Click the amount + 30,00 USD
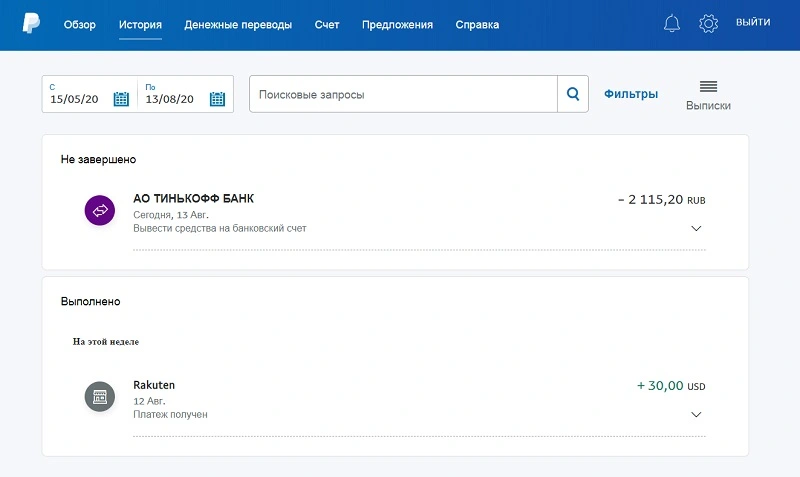 click(x=671, y=386)
